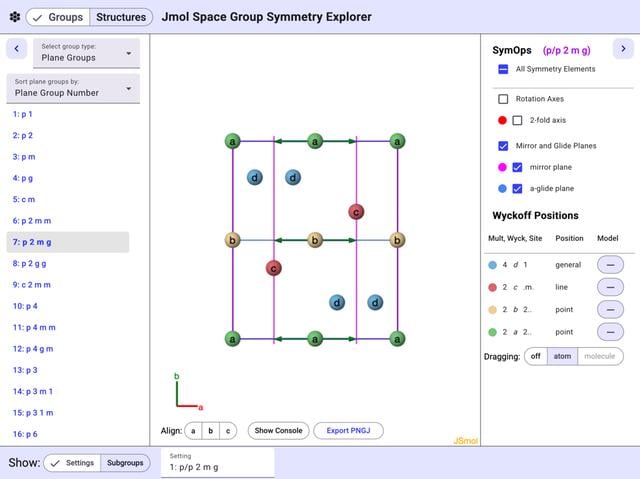
Task: Click the upper-left blue 'd' atom
Action: [x=255, y=177]
